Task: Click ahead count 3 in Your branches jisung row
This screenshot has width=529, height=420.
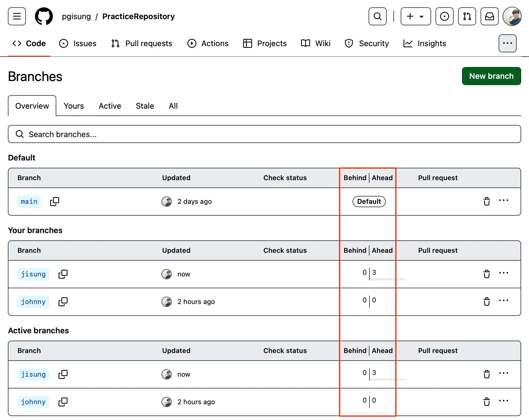Action: (374, 272)
